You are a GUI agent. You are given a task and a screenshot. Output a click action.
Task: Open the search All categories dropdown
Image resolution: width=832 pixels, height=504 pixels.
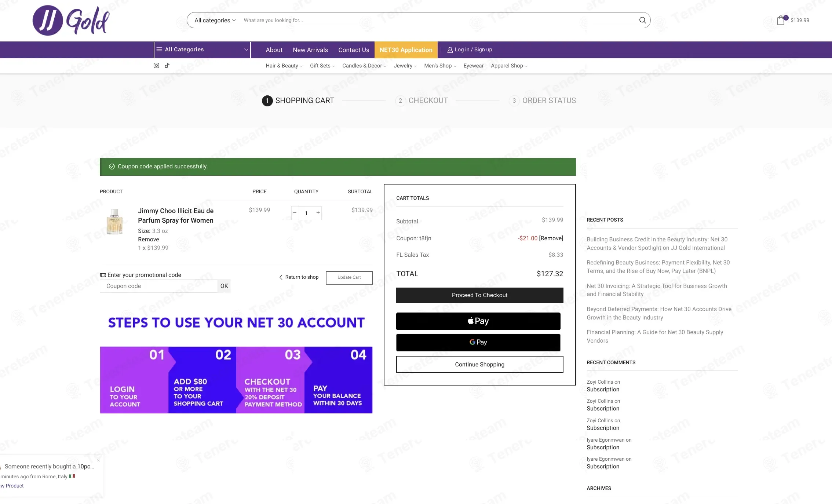[215, 20]
